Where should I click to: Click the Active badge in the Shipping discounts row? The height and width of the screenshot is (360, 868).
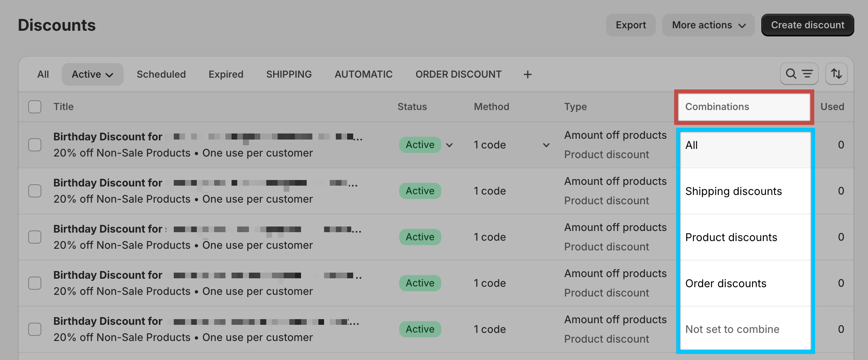coord(420,191)
